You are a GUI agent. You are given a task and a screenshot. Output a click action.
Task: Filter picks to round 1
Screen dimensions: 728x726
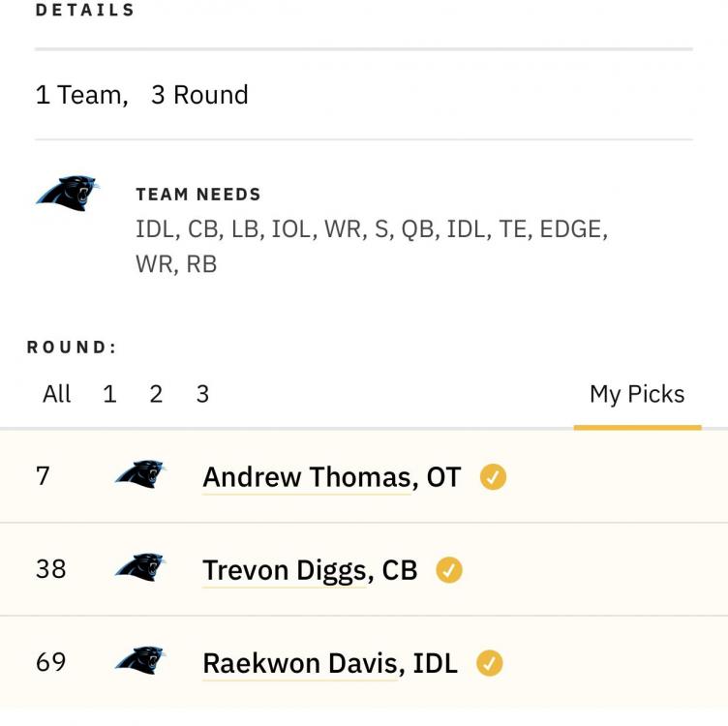click(x=109, y=394)
